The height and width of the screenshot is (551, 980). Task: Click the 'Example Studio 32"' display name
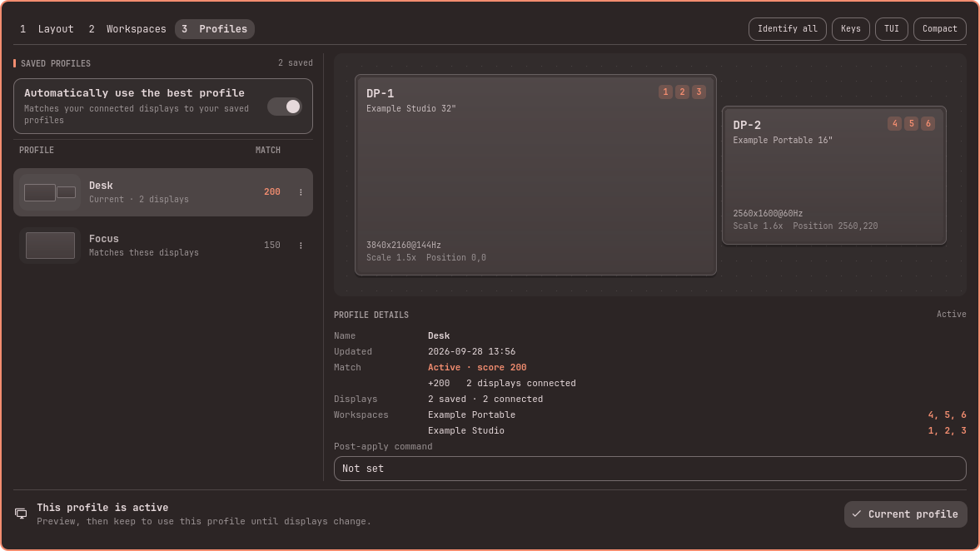coord(410,109)
